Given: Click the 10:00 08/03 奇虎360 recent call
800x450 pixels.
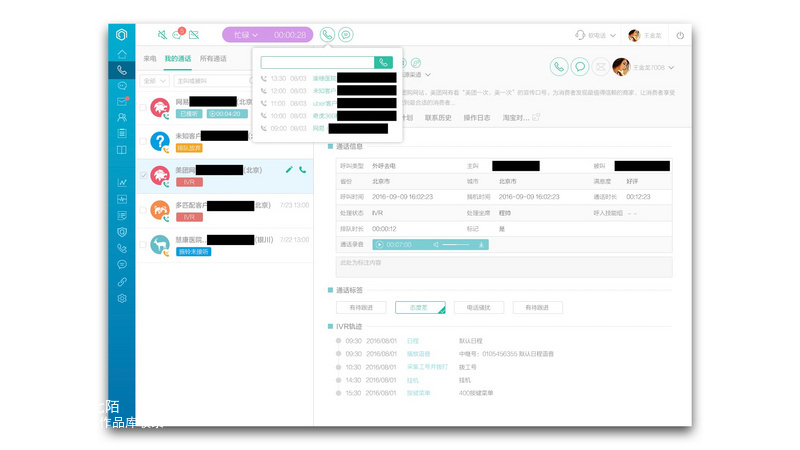Looking at the screenshot, I should point(328,116).
